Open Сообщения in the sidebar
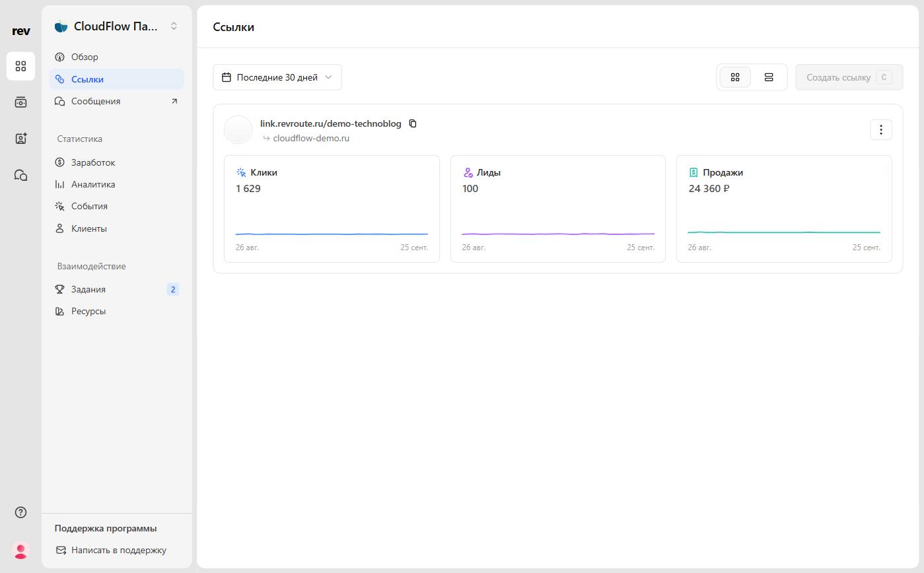Screen dimensions: 924x573 click(x=117, y=101)
